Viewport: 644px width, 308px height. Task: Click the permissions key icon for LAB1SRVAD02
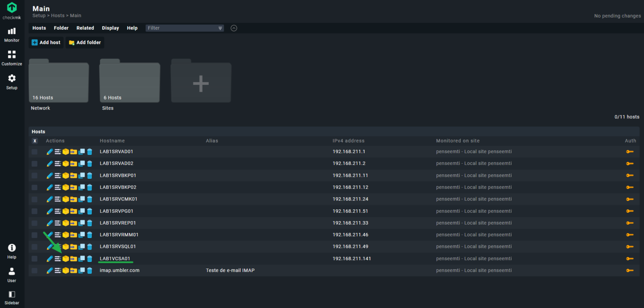[x=629, y=164]
